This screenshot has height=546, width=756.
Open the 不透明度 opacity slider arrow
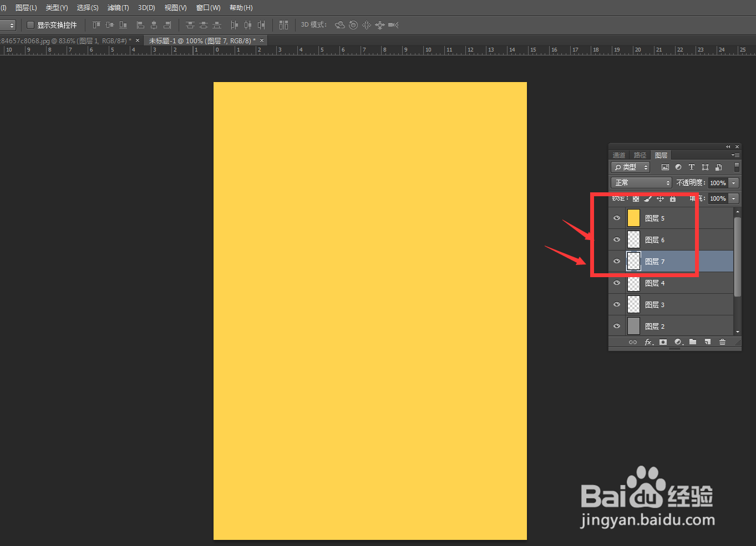coord(734,183)
